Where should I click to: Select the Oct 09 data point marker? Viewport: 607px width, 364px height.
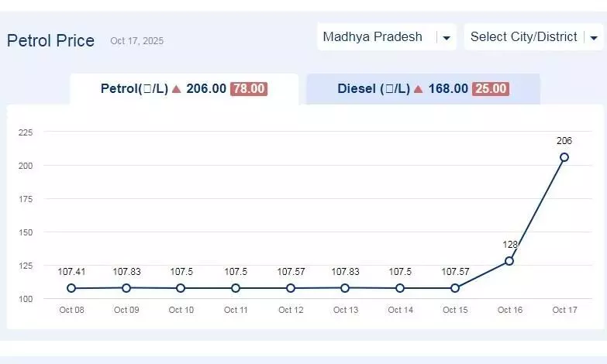(126, 287)
